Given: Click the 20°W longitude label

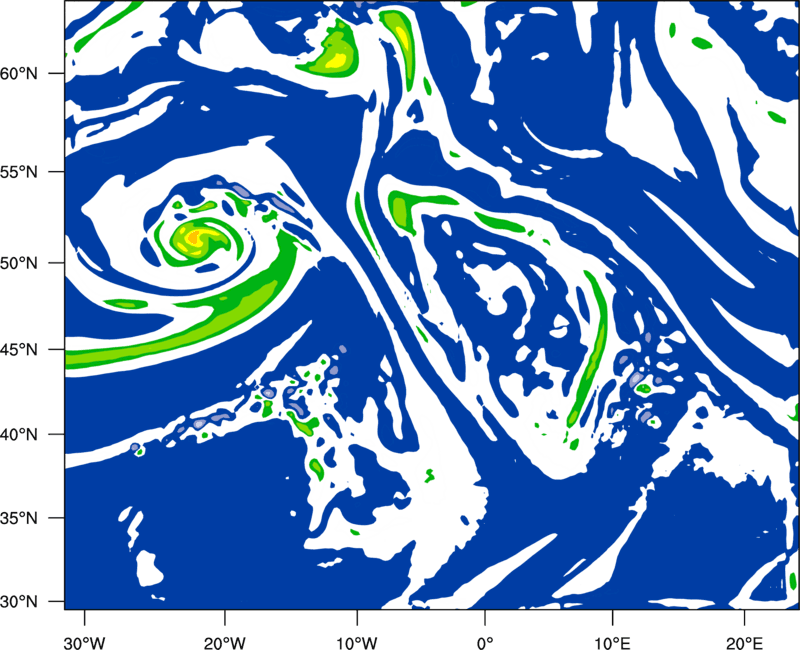Looking at the screenshot, I should point(224,643).
